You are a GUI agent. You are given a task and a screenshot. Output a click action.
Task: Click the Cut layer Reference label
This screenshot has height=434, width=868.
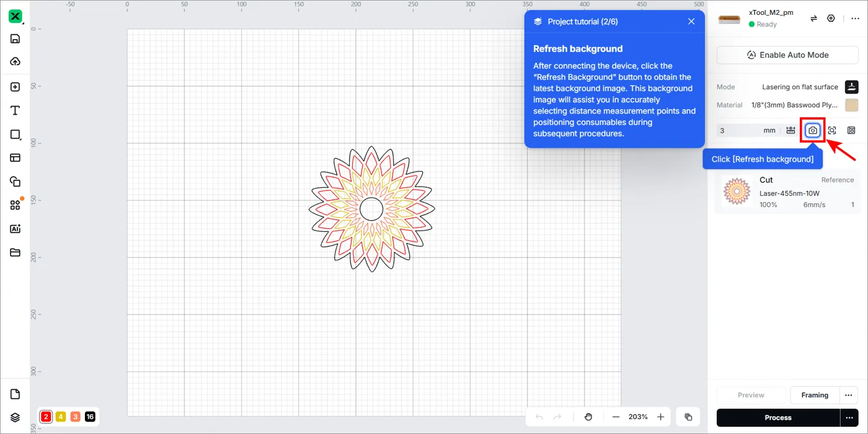pyautogui.click(x=838, y=180)
